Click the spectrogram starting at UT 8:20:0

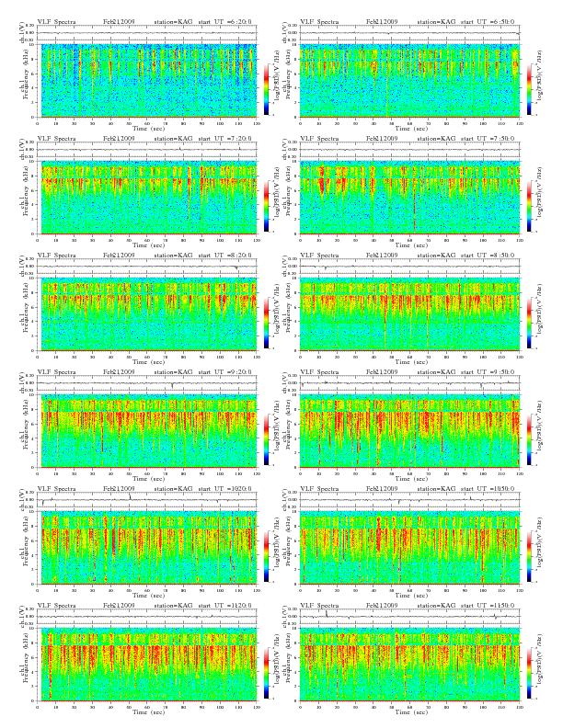(x=147, y=313)
